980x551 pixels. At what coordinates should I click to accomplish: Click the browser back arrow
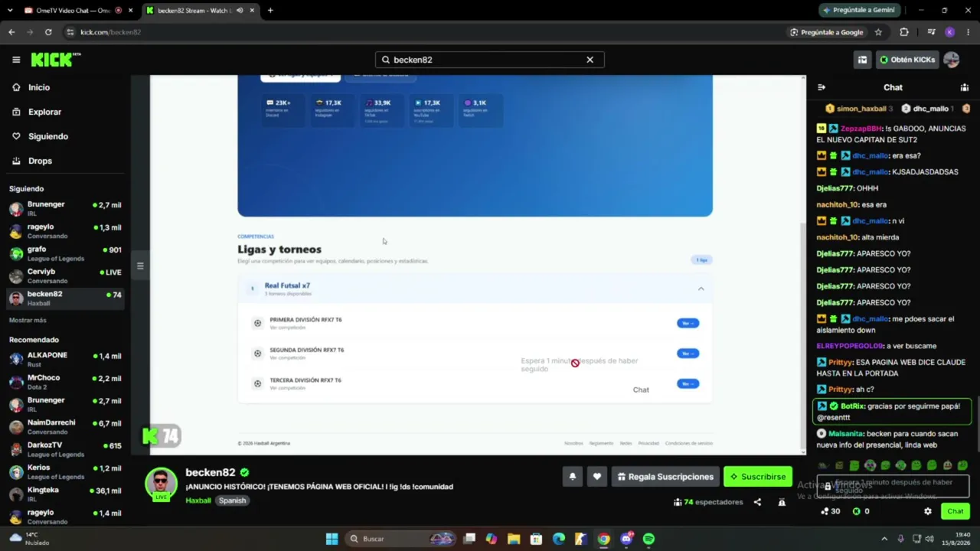11,32
